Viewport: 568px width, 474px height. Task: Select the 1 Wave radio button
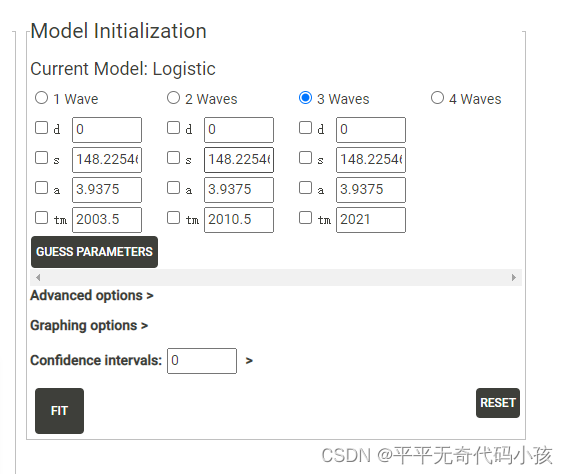41,98
